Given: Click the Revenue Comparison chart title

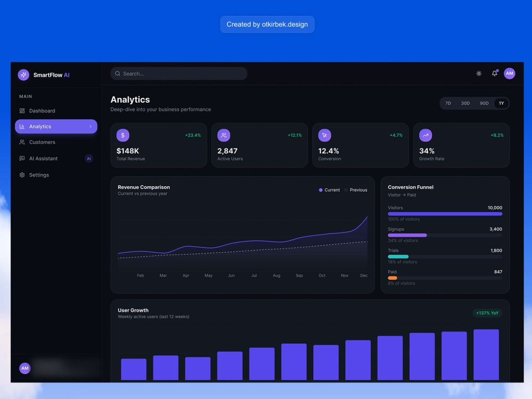Looking at the screenshot, I should click(x=144, y=187).
